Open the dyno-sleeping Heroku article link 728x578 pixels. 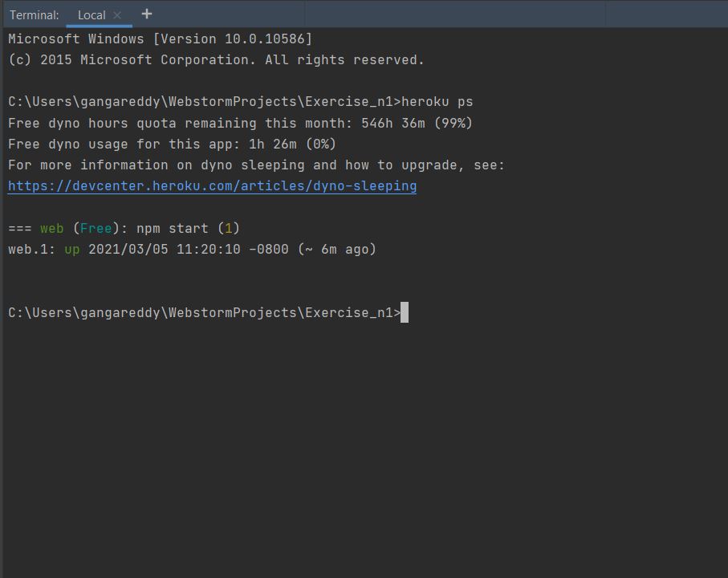[212, 185]
